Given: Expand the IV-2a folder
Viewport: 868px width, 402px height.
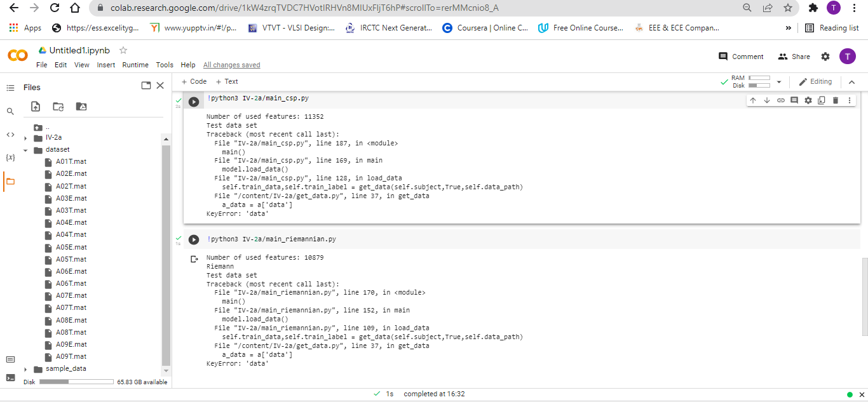Looking at the screenshot, I should (x=25, y=137).
